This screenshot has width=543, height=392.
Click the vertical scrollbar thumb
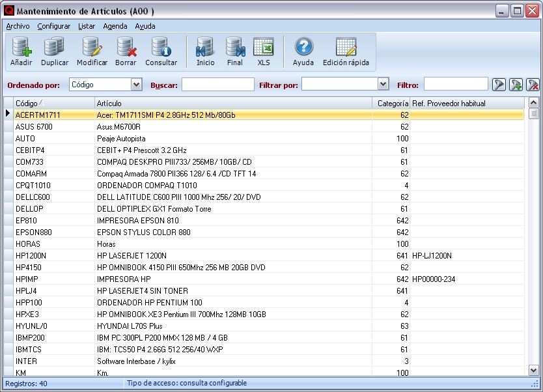point(533,113)
